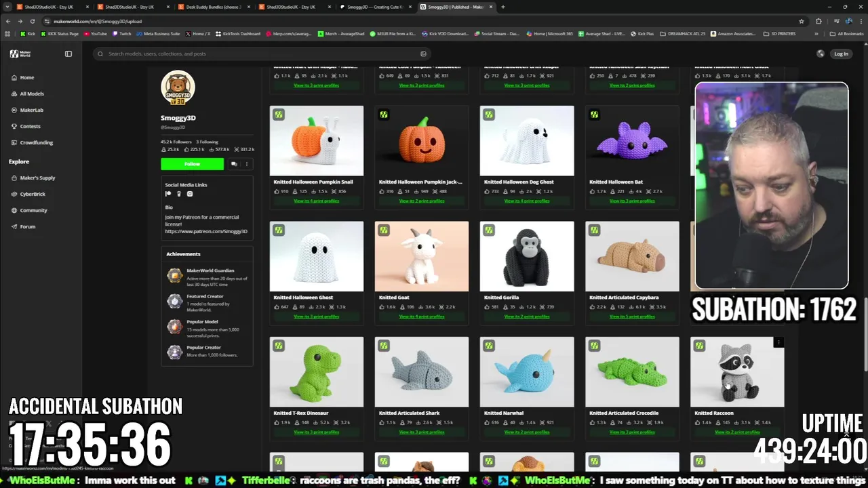Image resolution: width=868 pixels, height=488 pixels.
Task: Open the 3D PRINTERS bookmarks folder
Action: tap(780, 33)
